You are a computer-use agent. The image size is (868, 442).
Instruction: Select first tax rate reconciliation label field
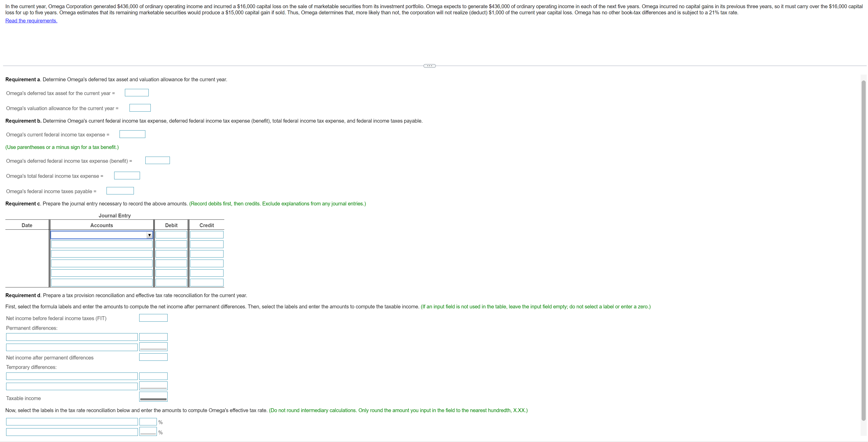click(72, 422)
